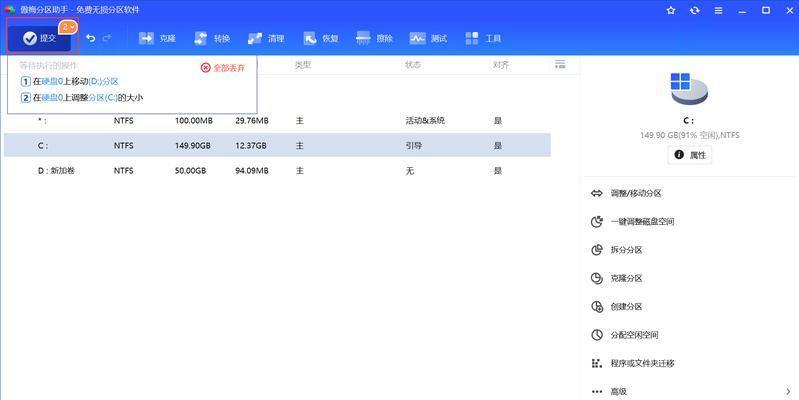Open the 转换 (Convert) toolbar menu

212,38
